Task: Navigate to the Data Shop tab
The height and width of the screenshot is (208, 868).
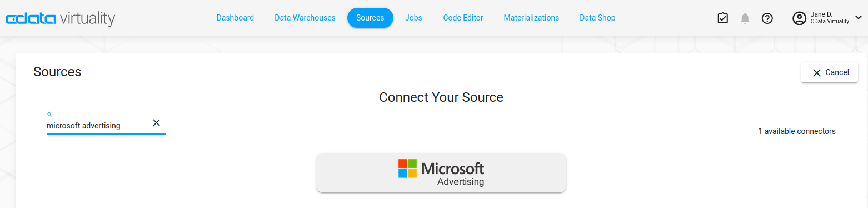Action: point(597,18)
